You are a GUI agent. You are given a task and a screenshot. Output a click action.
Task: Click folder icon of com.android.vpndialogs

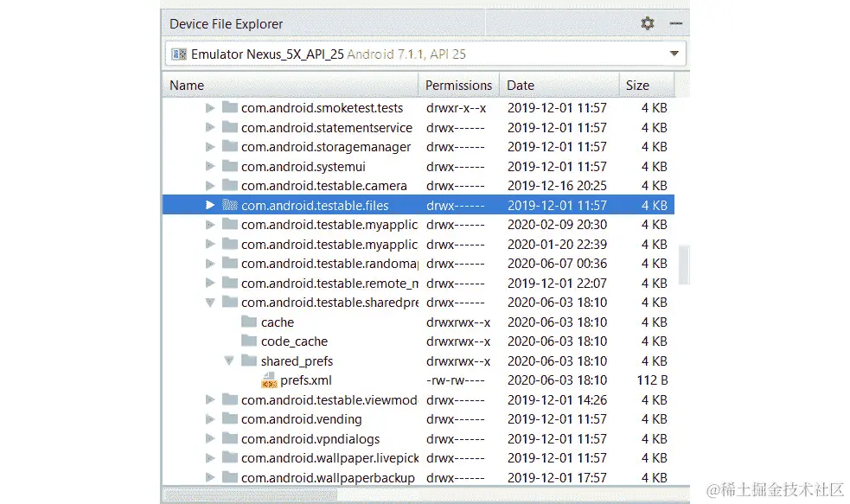click(x=230, y=438)
